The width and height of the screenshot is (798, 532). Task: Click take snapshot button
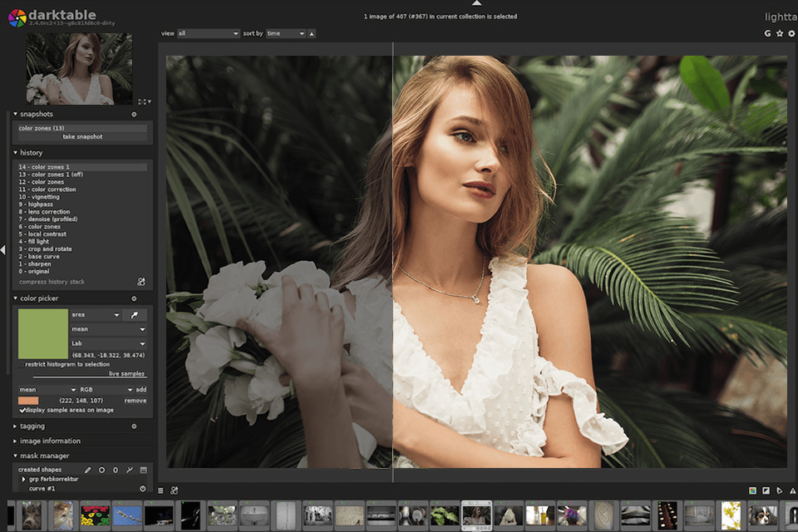[82, 137]
